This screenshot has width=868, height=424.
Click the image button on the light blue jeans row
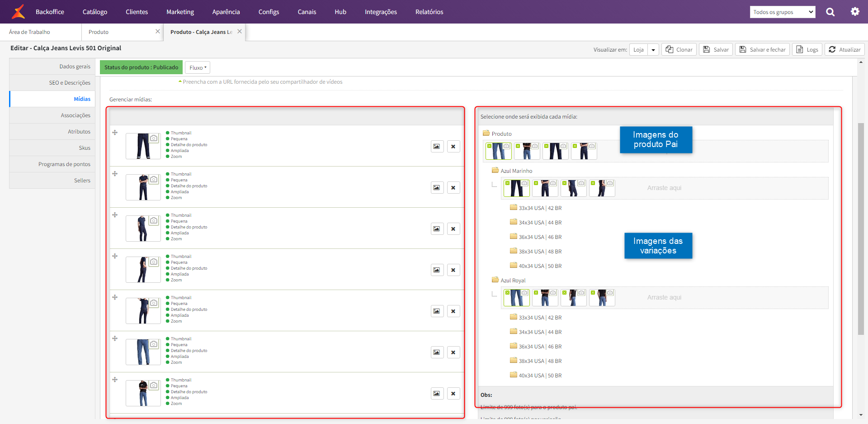click(x=437, y=353)
